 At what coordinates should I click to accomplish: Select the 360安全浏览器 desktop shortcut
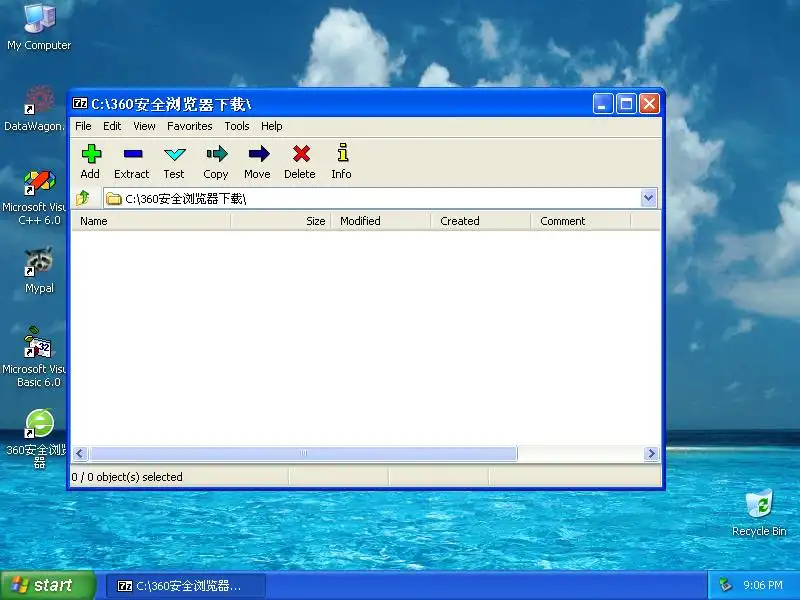pos(37,439)
